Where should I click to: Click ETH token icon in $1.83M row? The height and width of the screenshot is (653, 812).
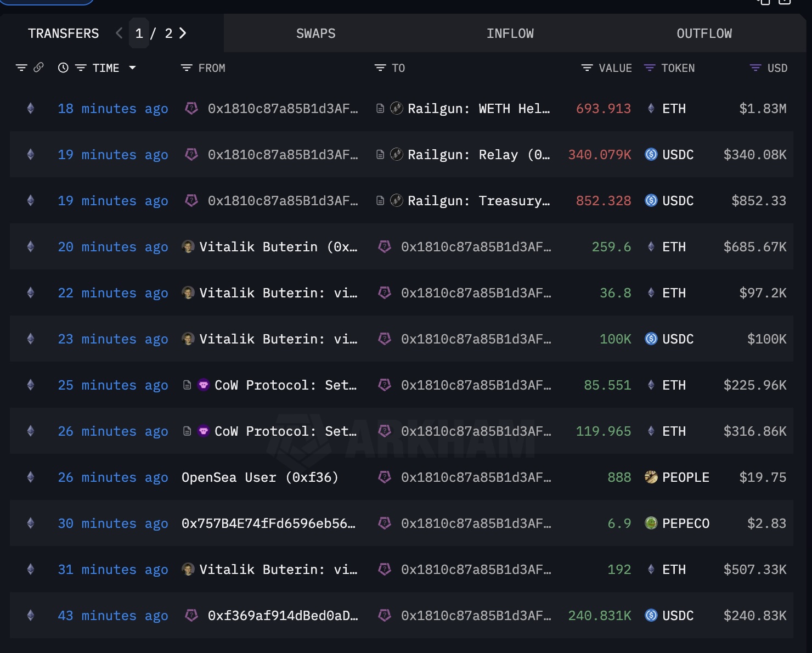pos(651,108)
